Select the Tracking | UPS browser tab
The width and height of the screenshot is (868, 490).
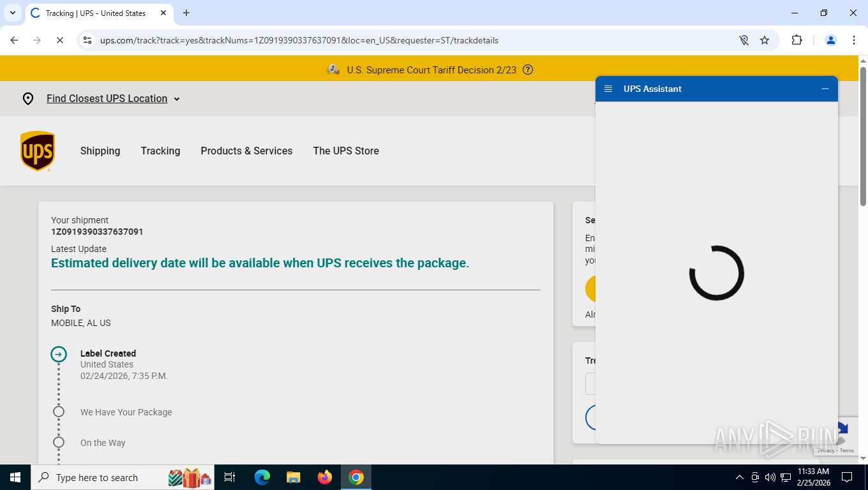(99, 13)
